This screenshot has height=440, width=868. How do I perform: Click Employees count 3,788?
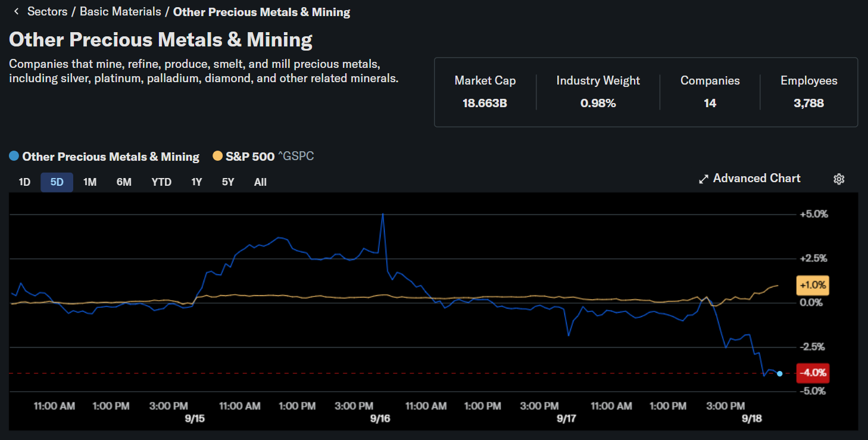(x=809, y=103)
